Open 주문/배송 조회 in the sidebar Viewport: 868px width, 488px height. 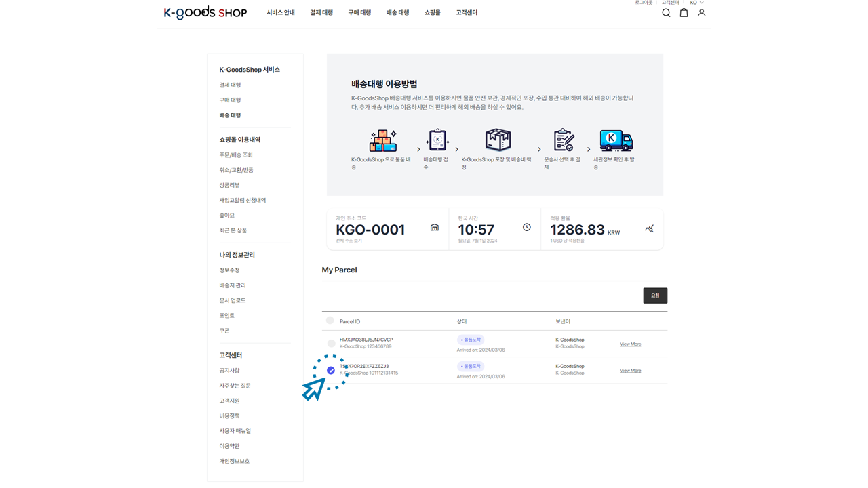(236, 155)
